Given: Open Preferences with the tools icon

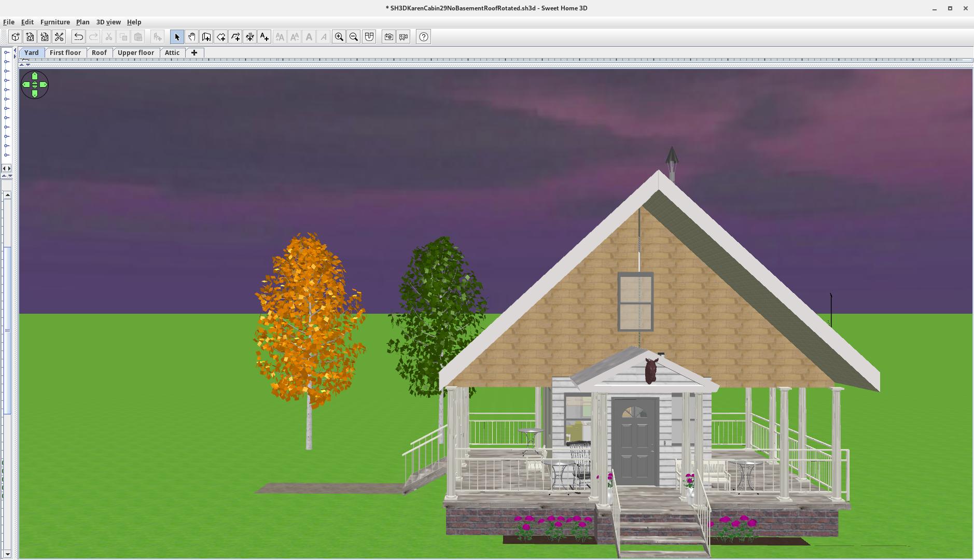Looking at the screenshot, I should click(59, 37).
